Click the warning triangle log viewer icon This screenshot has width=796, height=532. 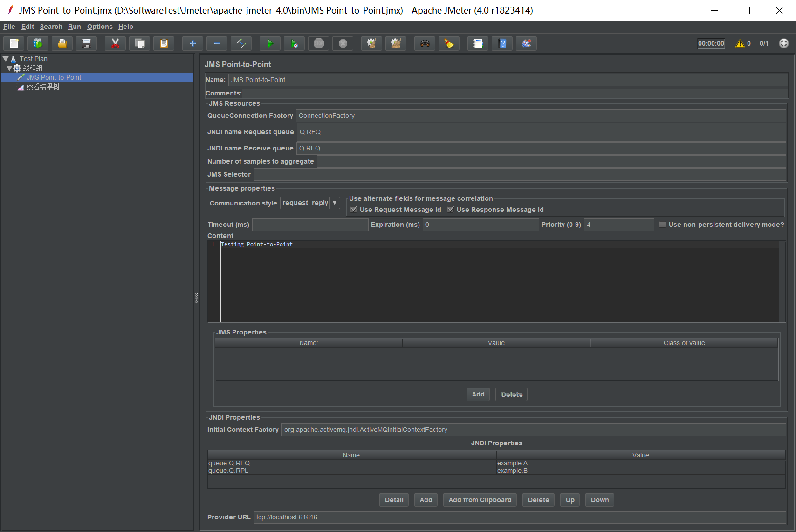[740, 43]
